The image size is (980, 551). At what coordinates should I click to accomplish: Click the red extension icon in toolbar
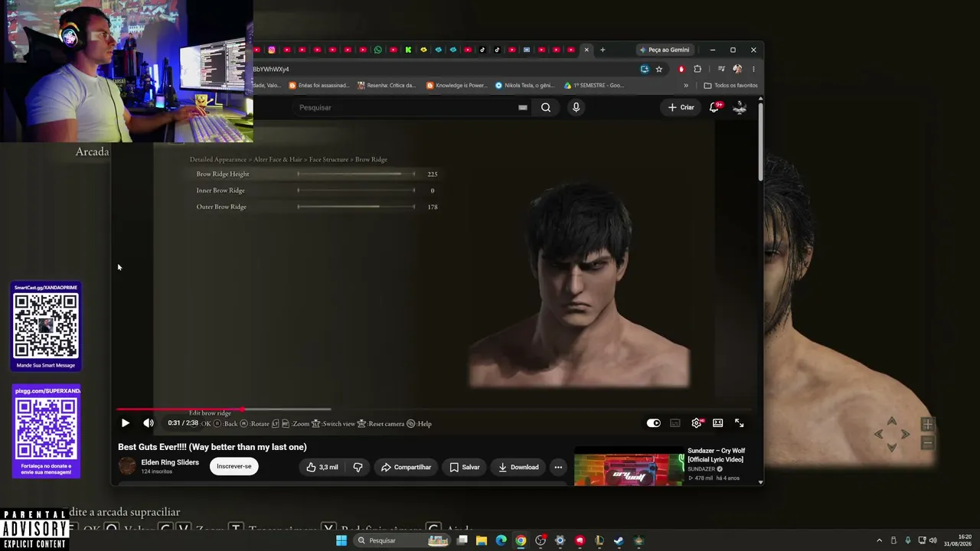681,69
